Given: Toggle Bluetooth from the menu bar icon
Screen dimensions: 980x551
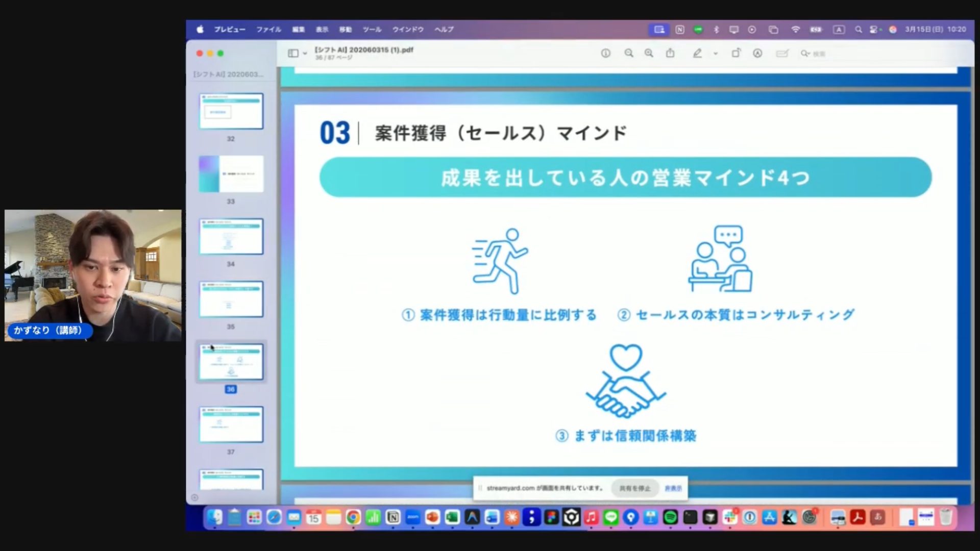Looking at the screenshot, I should [x=716, y=30].
